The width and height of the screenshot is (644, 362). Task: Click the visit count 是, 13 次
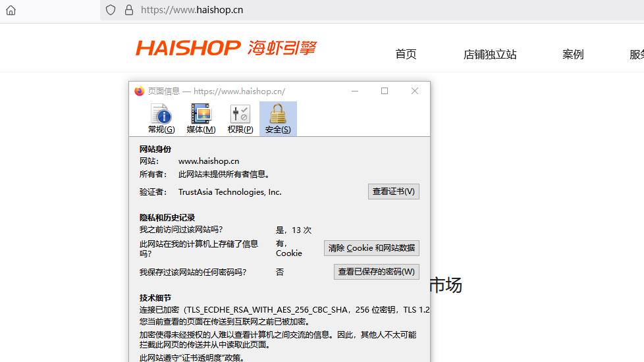tap(294, 230)
